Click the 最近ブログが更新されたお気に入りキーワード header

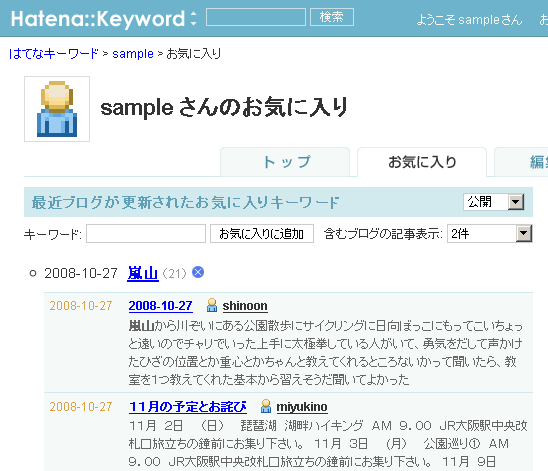pyautogui.click(x=186, y=202)
